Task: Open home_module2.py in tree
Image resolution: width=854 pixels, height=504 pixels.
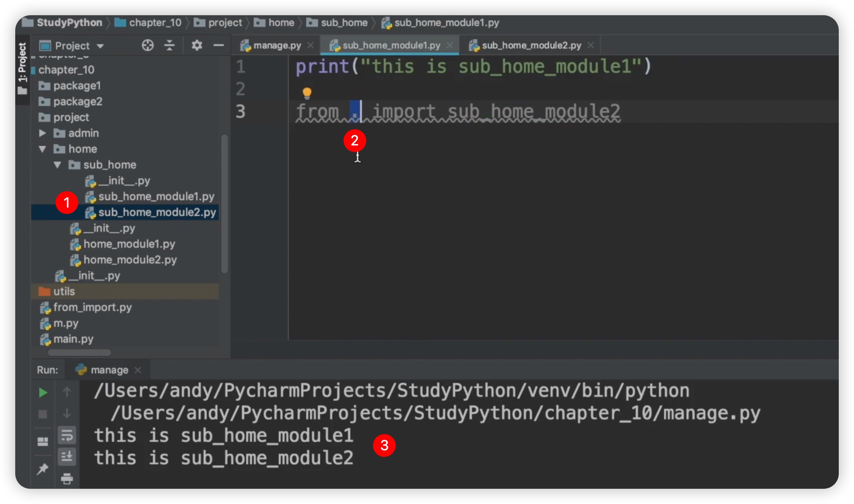Action: coord(130,260)
